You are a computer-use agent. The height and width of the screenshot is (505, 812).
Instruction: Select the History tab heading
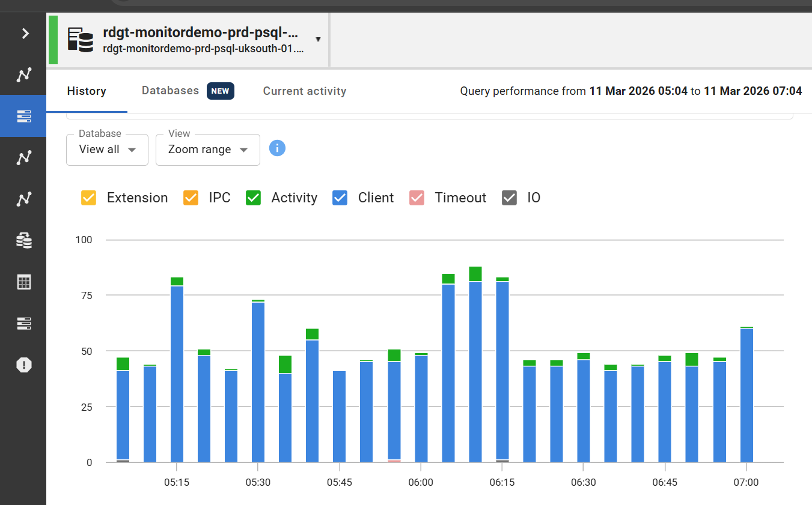pos(86,91)
